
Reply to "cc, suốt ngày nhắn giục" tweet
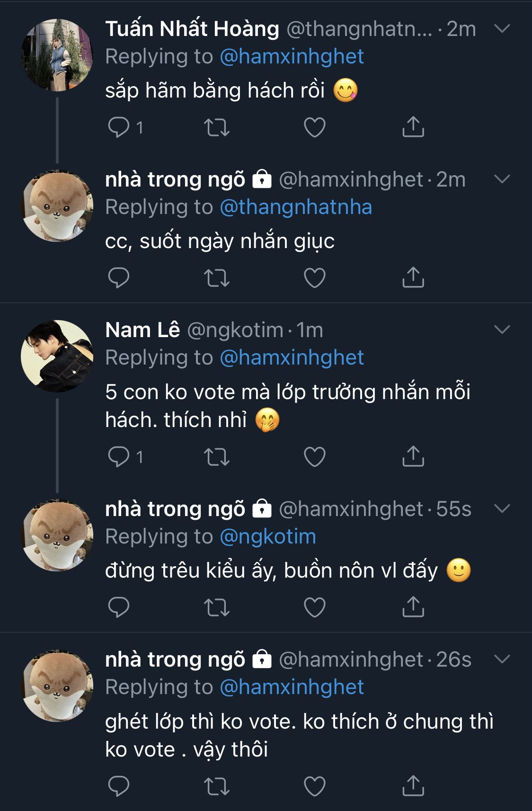tap(118, 277)
